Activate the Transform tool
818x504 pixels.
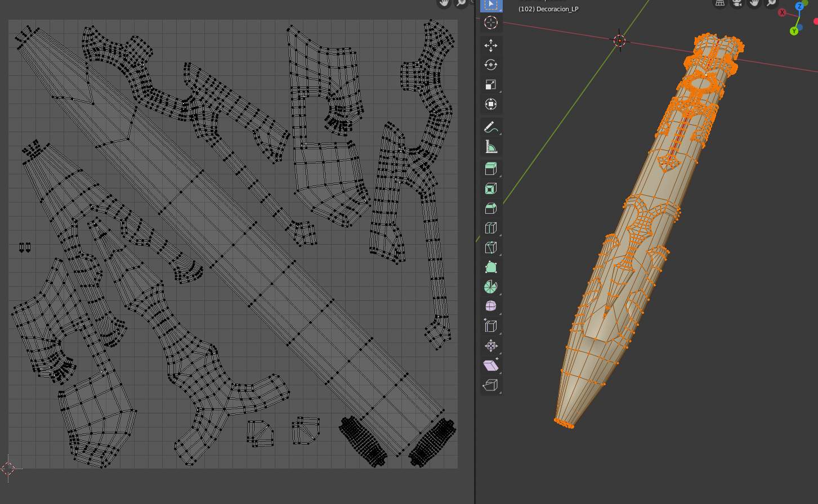(x=491, y=105)
